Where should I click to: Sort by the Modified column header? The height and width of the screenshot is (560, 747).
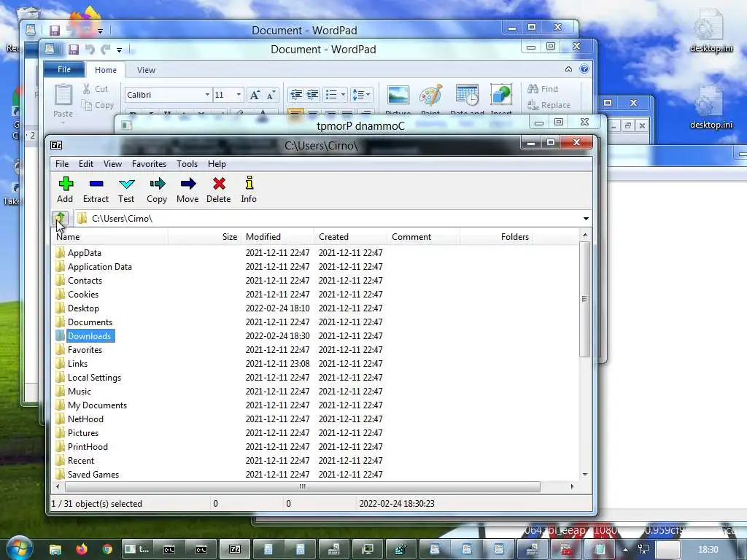tap(278, 237)
